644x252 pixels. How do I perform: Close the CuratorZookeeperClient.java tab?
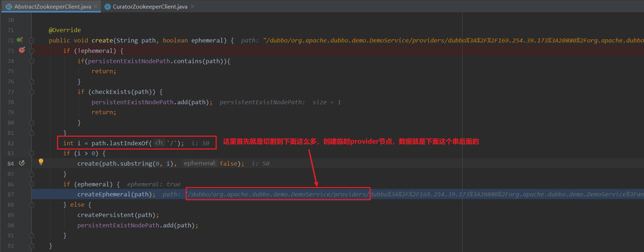click(x=192, y=7)
